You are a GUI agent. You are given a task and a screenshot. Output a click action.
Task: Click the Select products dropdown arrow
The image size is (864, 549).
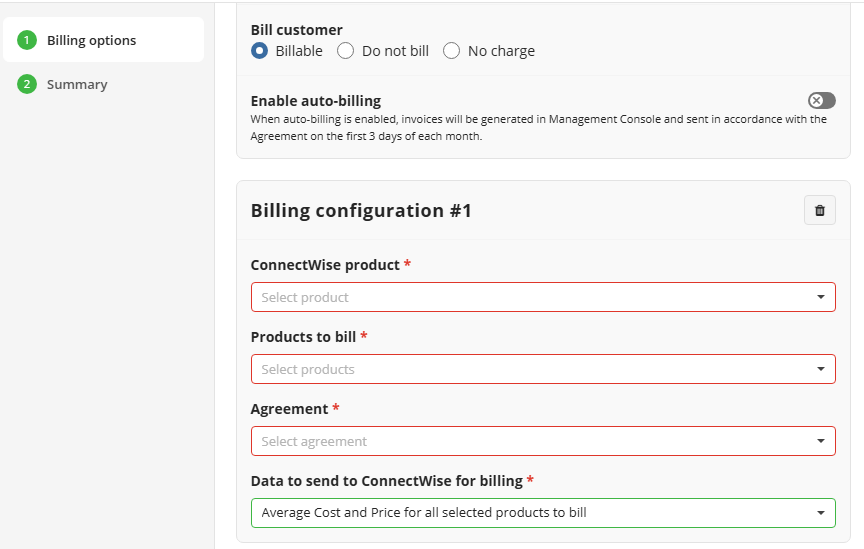[x=820, y=369]
